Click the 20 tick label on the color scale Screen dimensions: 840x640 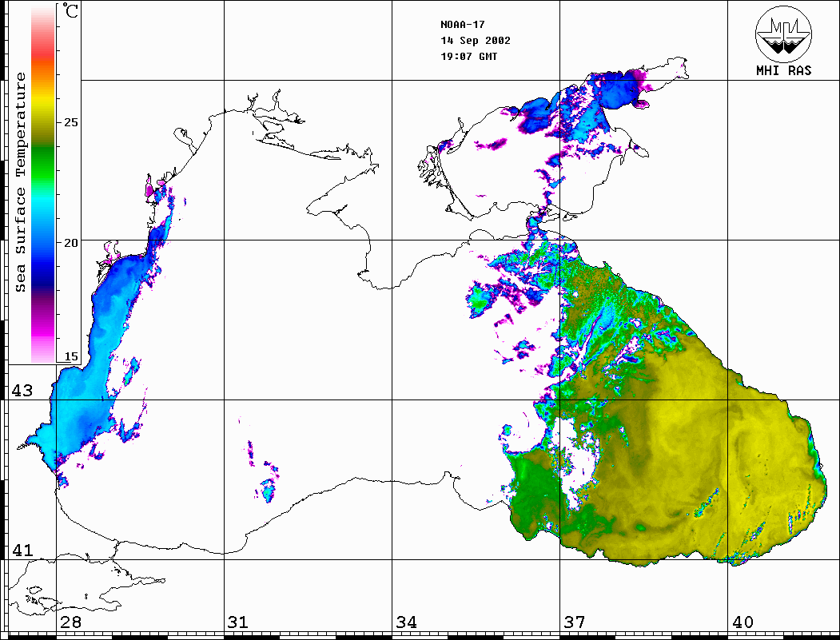pos(70,243)
